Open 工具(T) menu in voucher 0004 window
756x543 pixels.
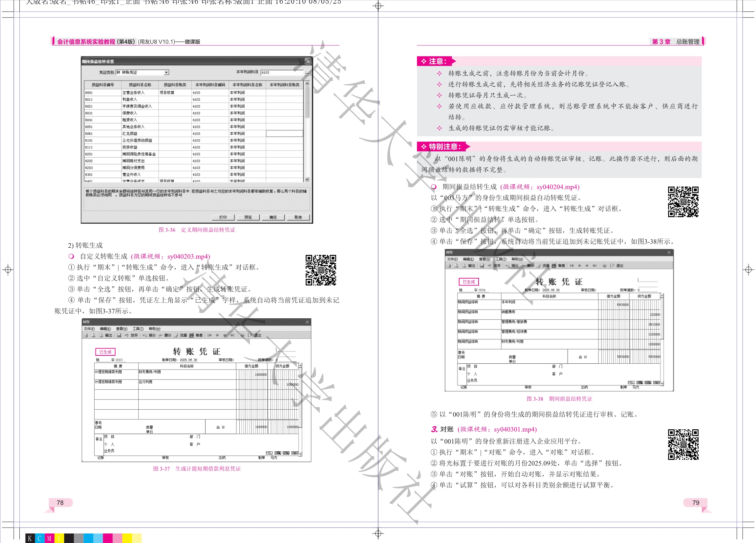[x=501, y=259]
